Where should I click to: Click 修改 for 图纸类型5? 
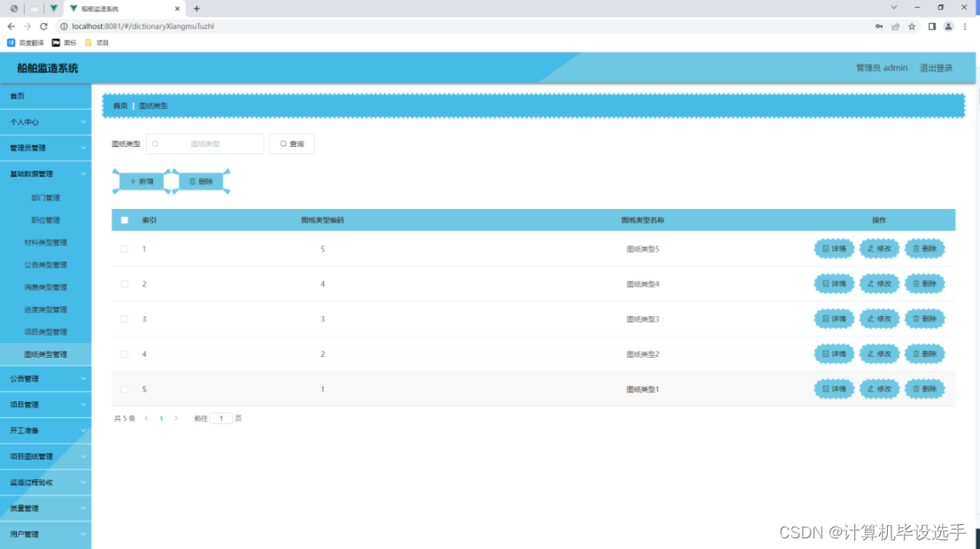click(879, 249)
